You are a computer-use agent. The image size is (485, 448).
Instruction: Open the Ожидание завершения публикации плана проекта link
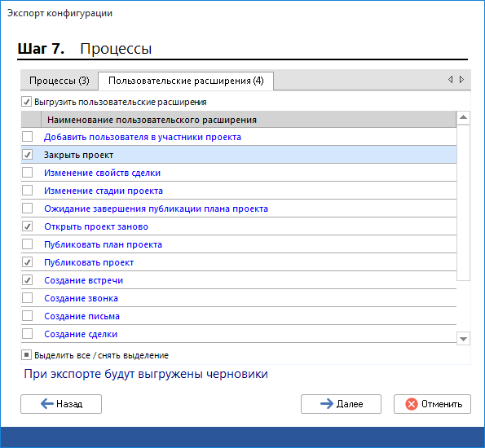pyautogui.click(x=156, y=209)
